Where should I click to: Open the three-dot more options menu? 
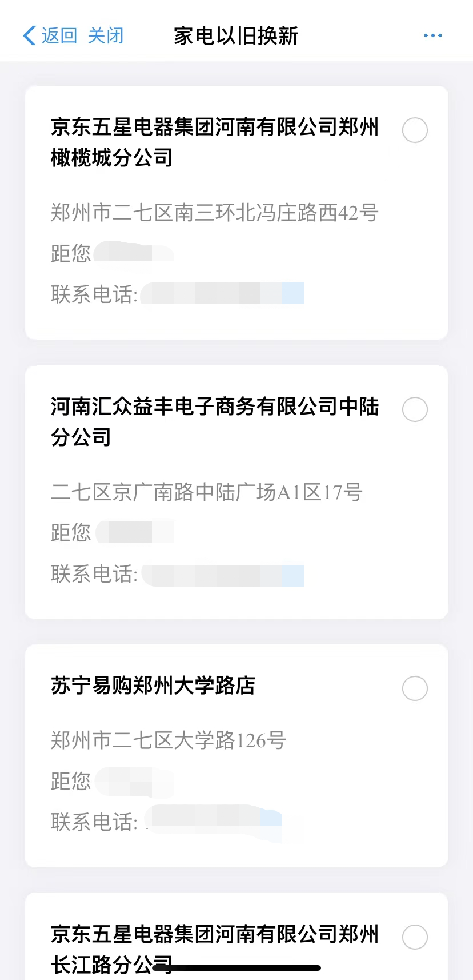click(x=432, y=35)
